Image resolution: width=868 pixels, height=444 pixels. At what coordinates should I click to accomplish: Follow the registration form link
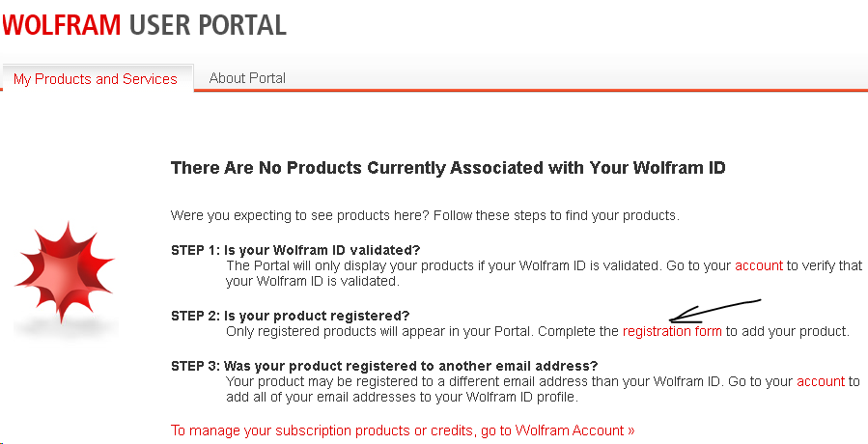672,331
